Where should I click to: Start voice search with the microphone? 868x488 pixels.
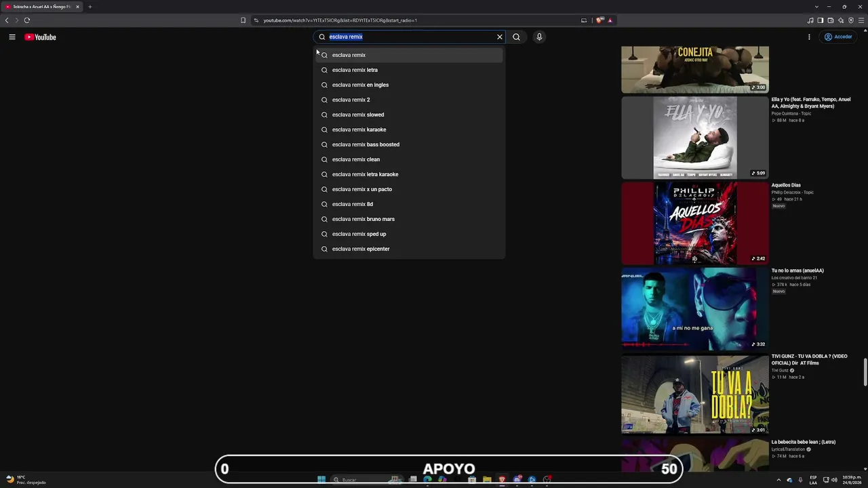pyautogui.click(x=539, y=37)
